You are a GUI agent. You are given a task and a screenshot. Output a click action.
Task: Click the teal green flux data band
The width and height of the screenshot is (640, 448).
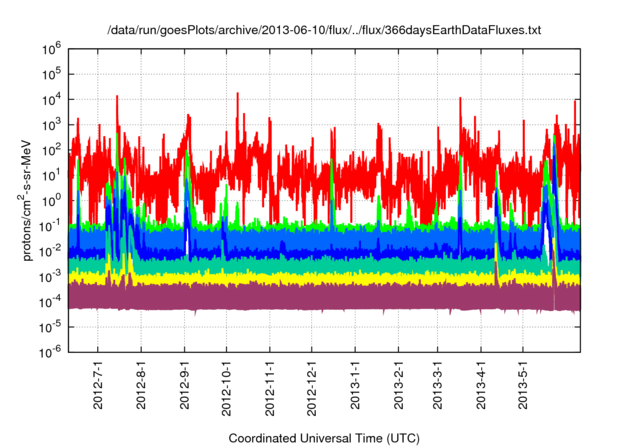324,266
